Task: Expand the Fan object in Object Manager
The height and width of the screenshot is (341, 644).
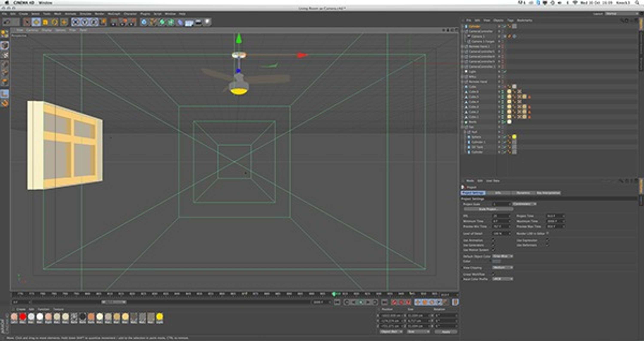Action: 463,127
